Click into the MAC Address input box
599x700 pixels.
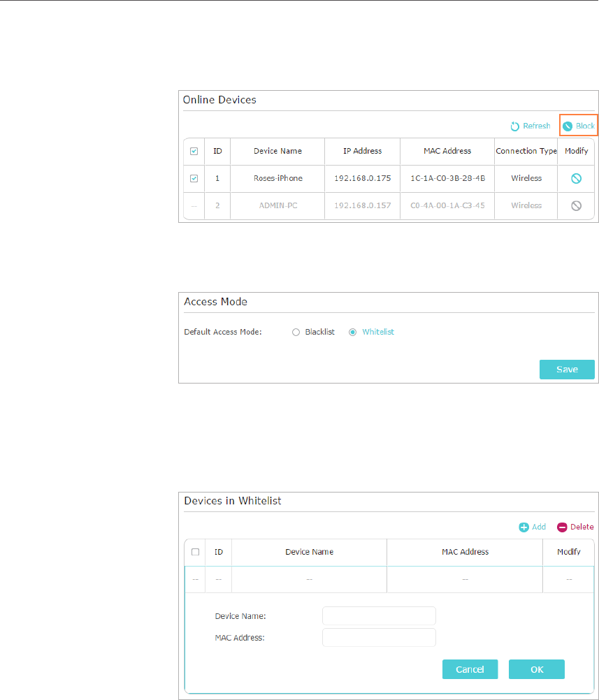pyautogui.click(x=379, y=638)
